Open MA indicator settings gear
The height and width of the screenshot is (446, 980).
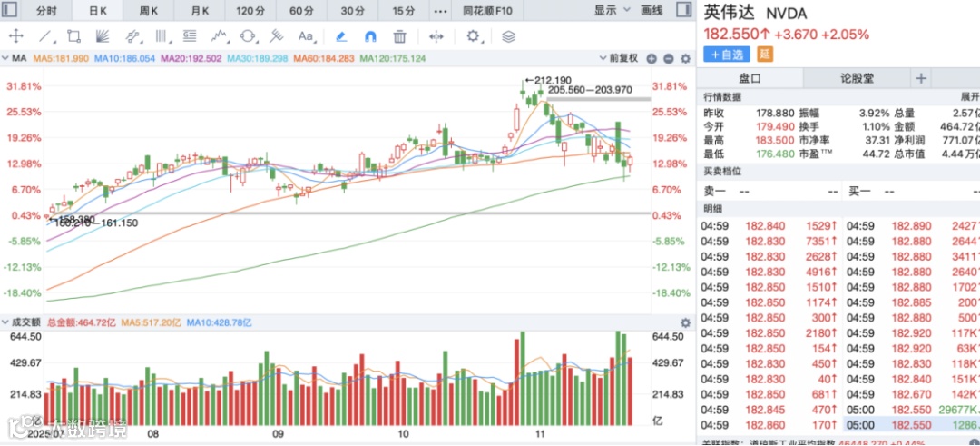pos(686,59)
